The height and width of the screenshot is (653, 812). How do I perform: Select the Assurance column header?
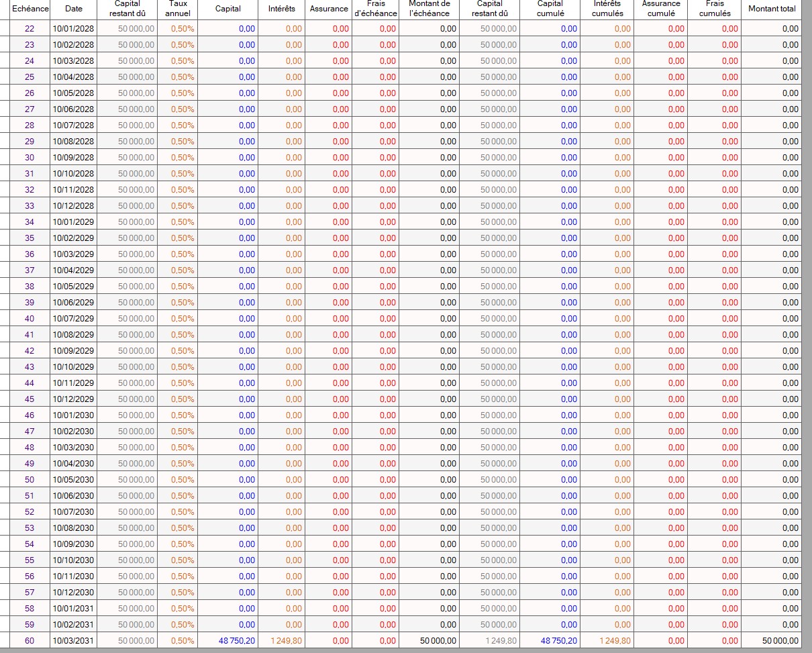328,9
